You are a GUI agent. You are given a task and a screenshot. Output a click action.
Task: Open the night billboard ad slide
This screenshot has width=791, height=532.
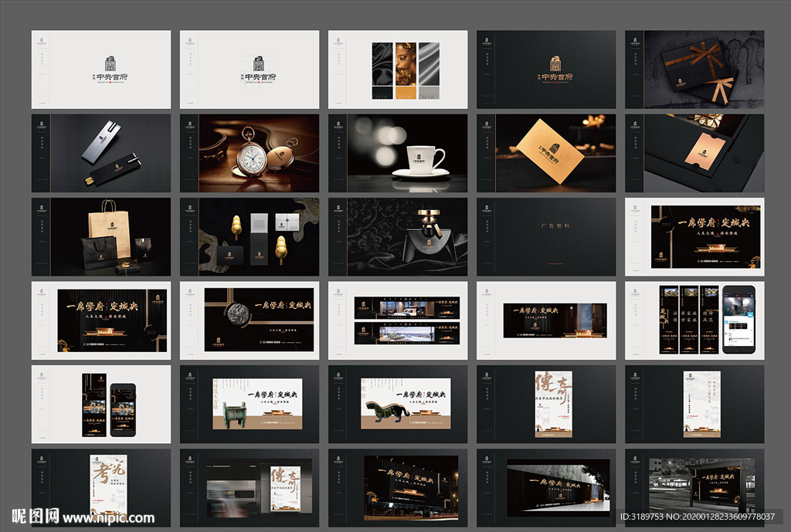[398, 488]
